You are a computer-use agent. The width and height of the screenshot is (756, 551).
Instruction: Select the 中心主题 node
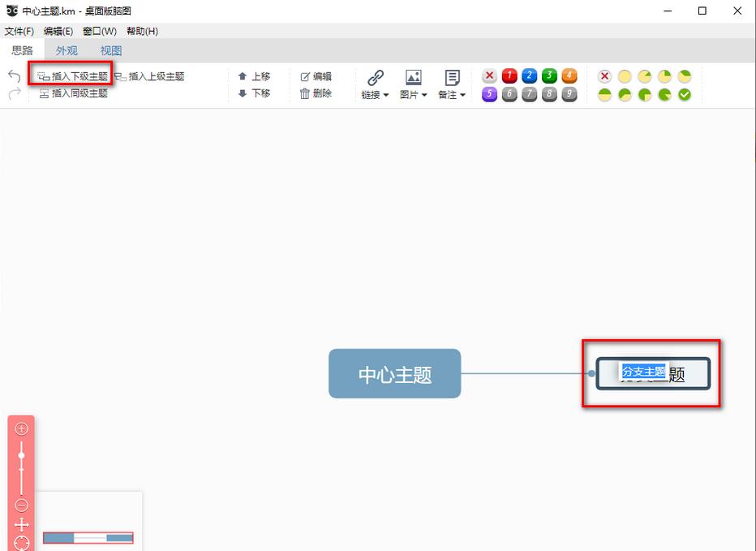coord(395,373)
